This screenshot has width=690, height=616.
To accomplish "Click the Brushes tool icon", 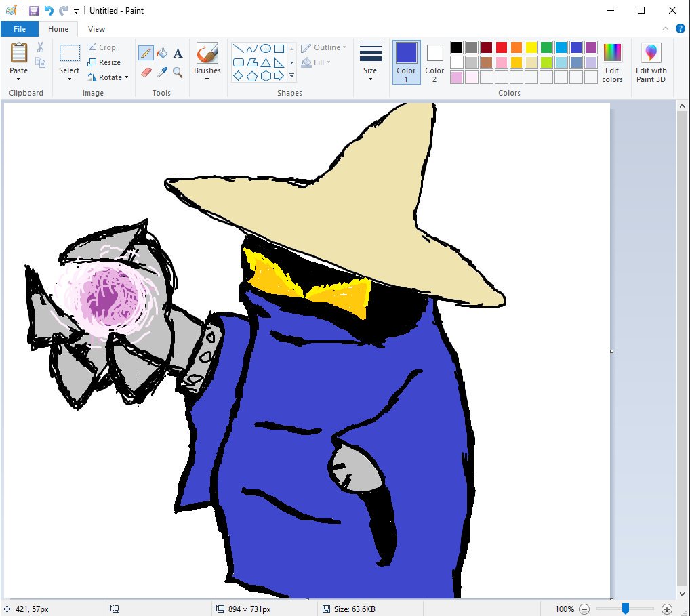I will pyautogui.click(x=207, y=54).
